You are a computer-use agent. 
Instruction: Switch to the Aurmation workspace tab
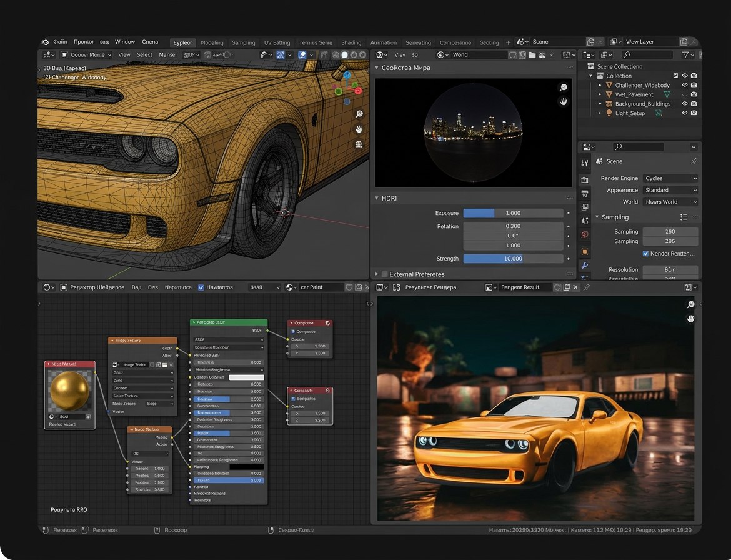coord(383,43)
